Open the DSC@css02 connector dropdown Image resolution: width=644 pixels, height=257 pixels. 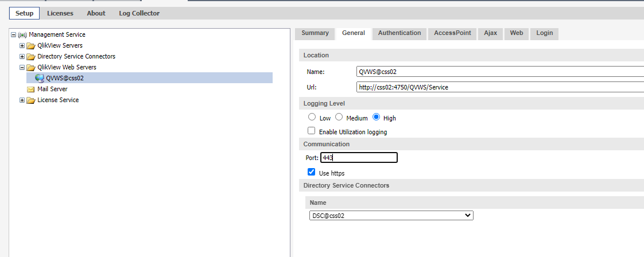tap(391, 216)
